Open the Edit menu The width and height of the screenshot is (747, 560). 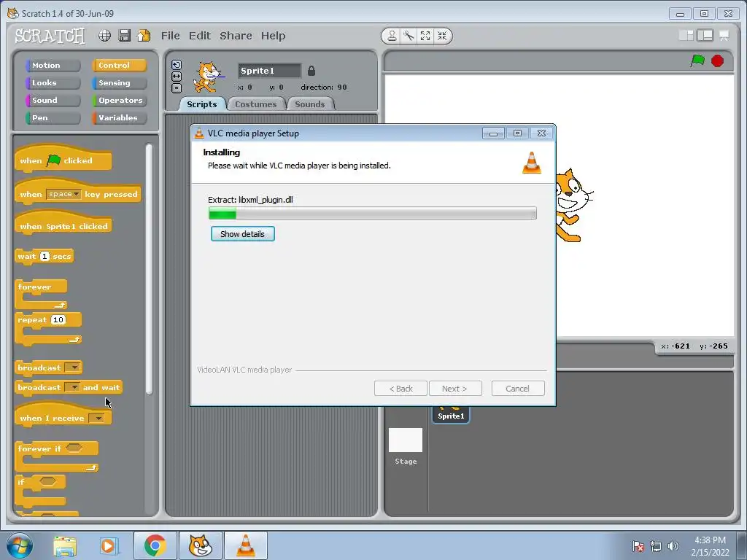(200, 36)
